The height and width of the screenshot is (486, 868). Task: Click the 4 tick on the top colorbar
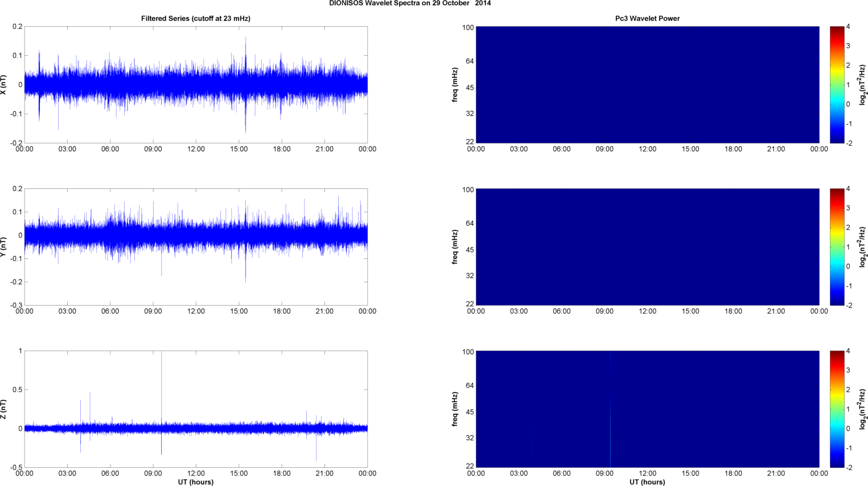coord(849,27)
